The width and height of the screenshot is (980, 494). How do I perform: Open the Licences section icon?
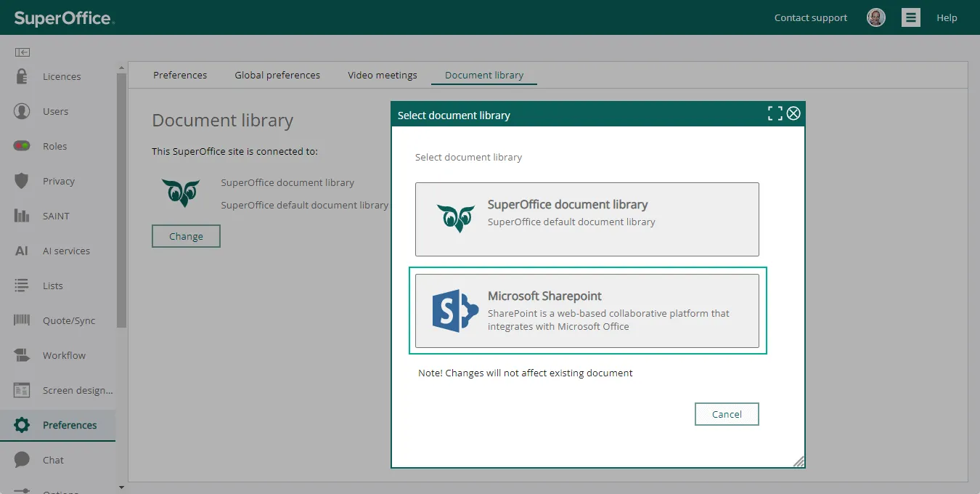pos(22,76)
